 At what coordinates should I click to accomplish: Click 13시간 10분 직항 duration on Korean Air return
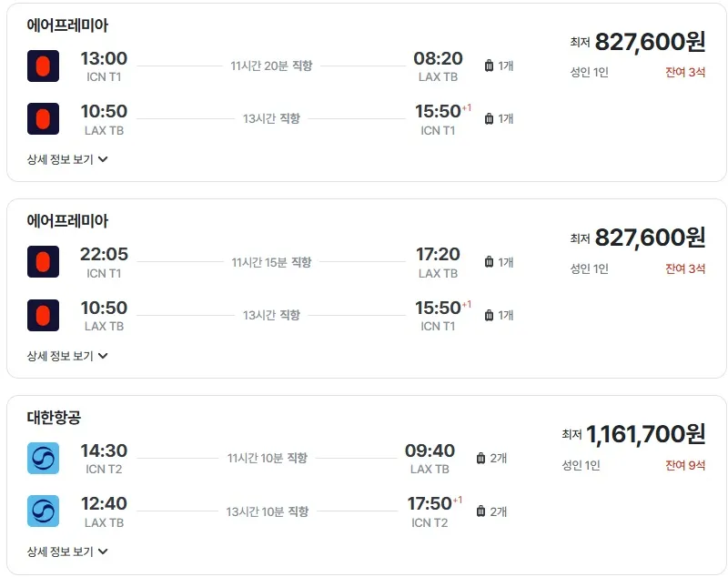coord(268,511)
